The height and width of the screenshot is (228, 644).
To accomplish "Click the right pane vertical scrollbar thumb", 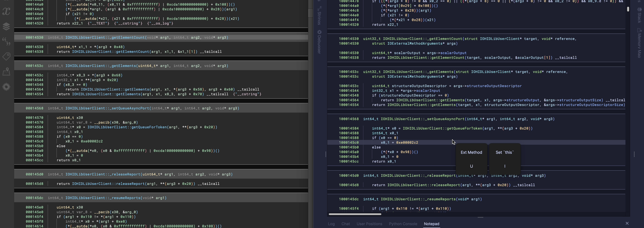I will (x=628, y=9).
